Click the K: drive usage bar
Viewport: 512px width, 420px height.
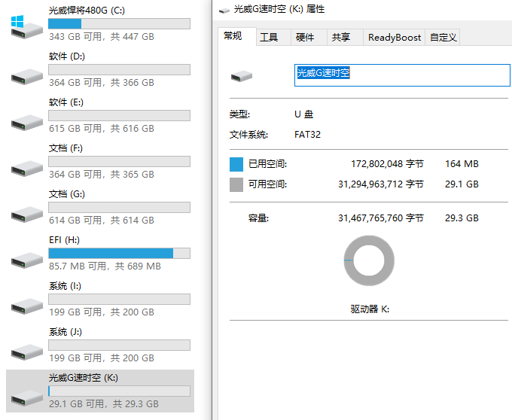pos(119,391)
